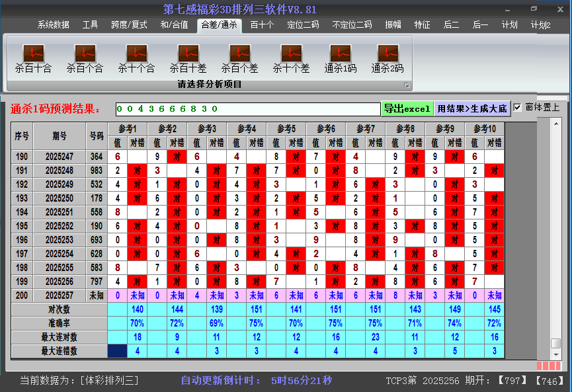Switch to the 振幅 tab
572x392 pixels.
click(393, 25)
